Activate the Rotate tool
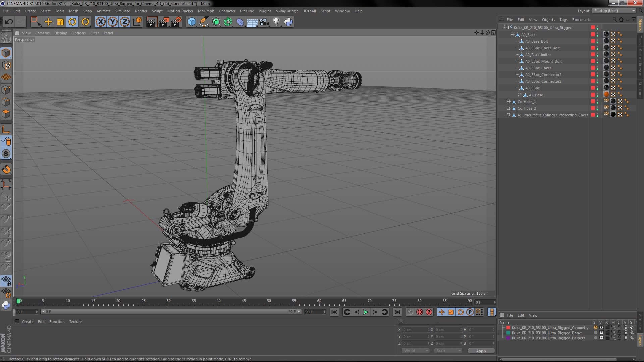This screenshot has width=644, height=362. [x=72, y=22]
